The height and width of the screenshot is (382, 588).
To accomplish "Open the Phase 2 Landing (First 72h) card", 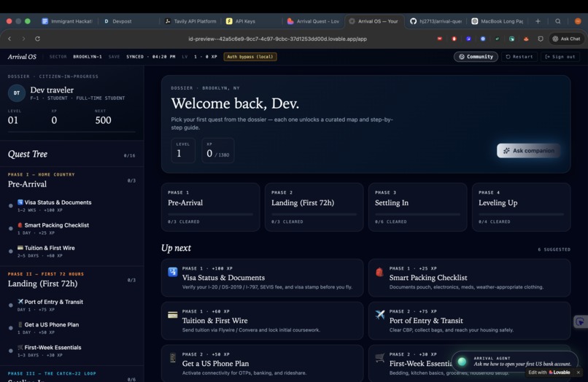I will point(314,207).
